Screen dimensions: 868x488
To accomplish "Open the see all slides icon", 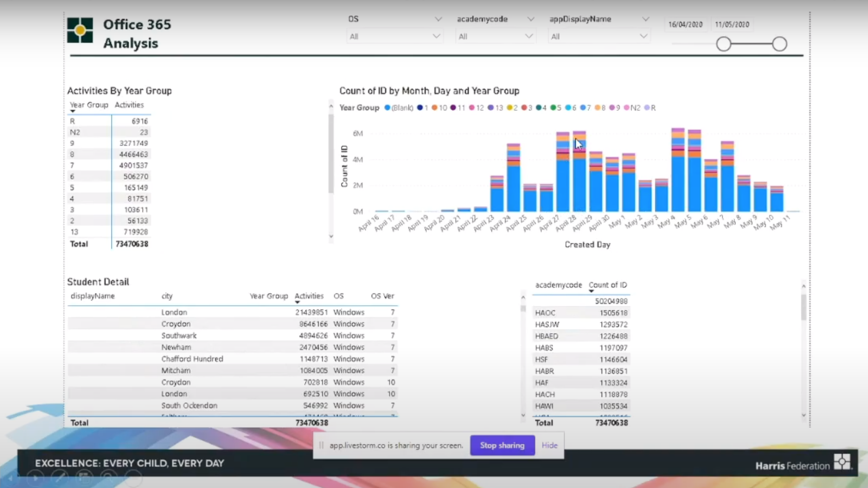I will 84,478.
